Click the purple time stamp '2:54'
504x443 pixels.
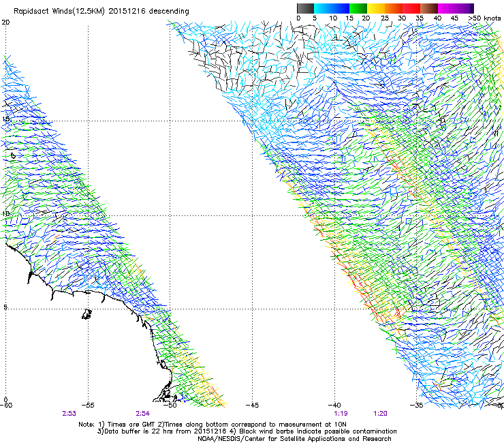click(x=143, y=414)
